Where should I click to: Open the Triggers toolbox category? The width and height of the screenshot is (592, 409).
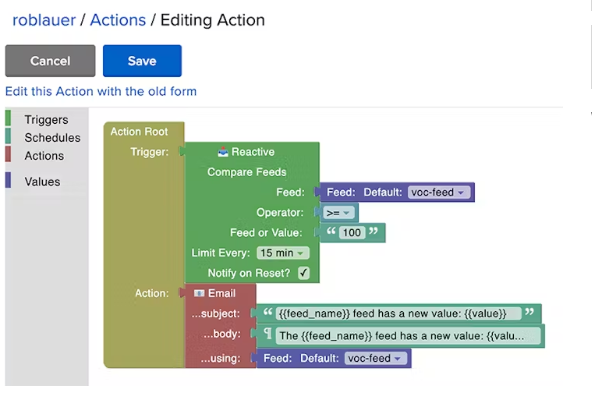point(46,120)
